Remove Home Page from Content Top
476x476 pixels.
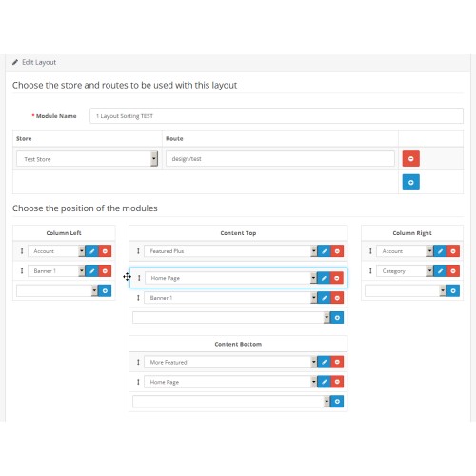337,278
